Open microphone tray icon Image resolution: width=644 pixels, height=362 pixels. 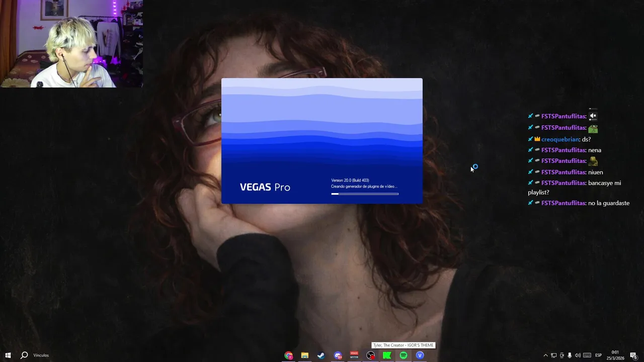570,355
